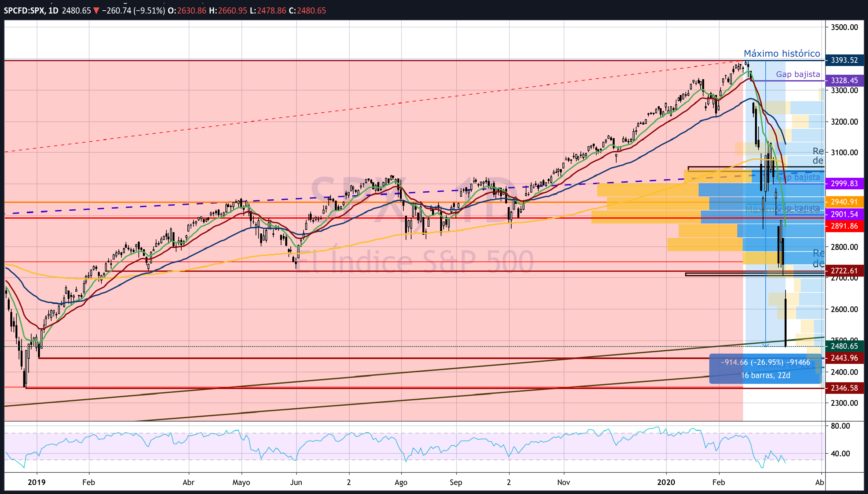Select the green 2480.65 current price label
Image resolution: width=868 pixels, height=494 pixels.
[x=844, y=346]
